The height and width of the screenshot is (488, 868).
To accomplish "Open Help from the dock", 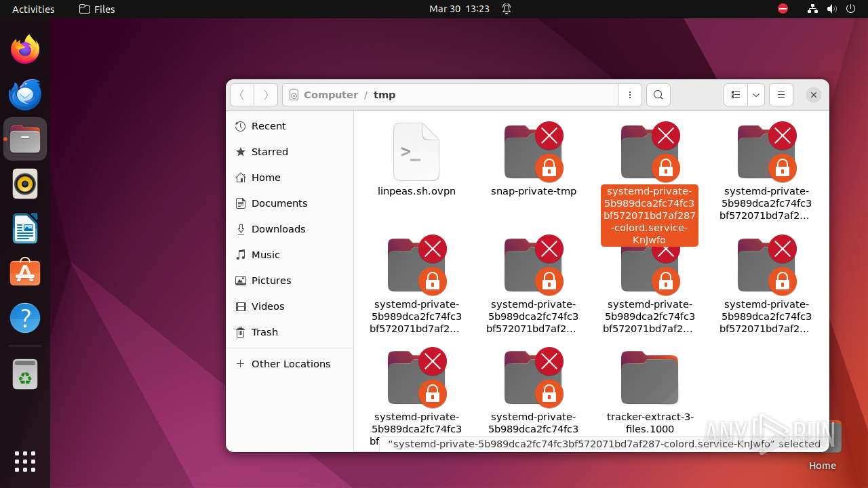I will pyautogui.click(x=25, y=318).
